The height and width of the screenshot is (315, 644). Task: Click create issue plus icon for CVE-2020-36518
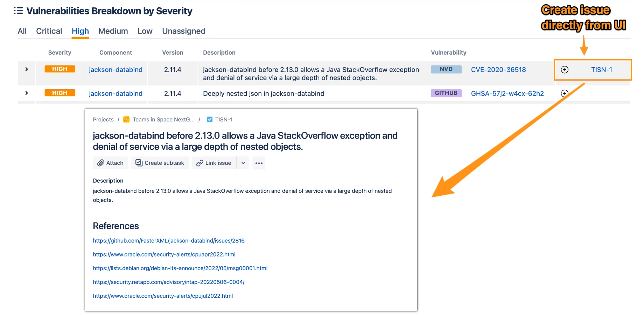[565, 70]
